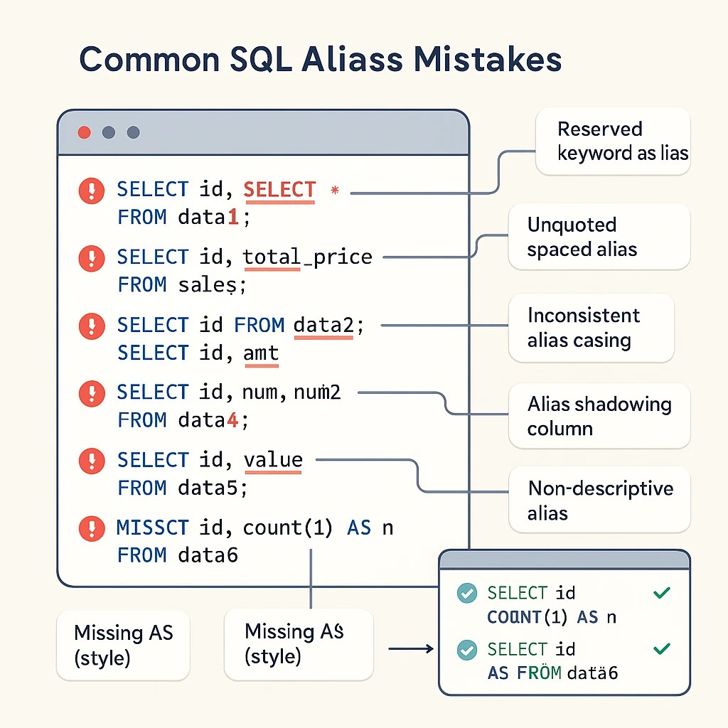Click the green checkmark right of the COUNT(1) example
Screen dimensions: 728x728
662,592
